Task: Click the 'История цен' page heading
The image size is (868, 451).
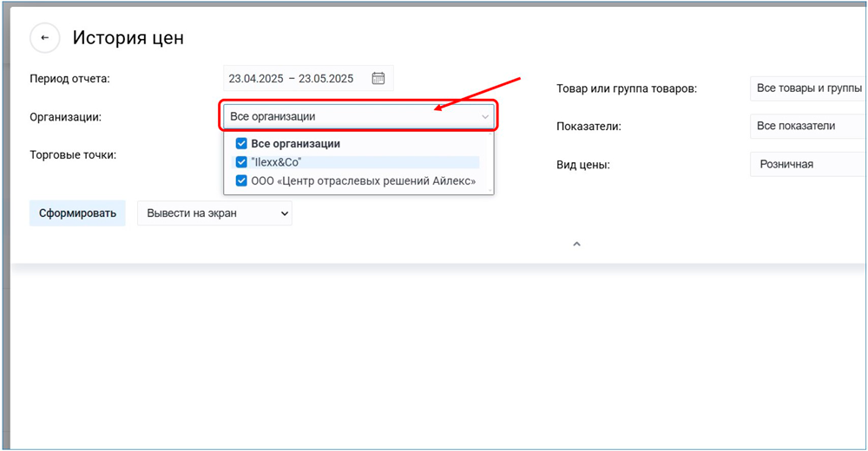Action: pyautogui.click(x=128, y=38)
